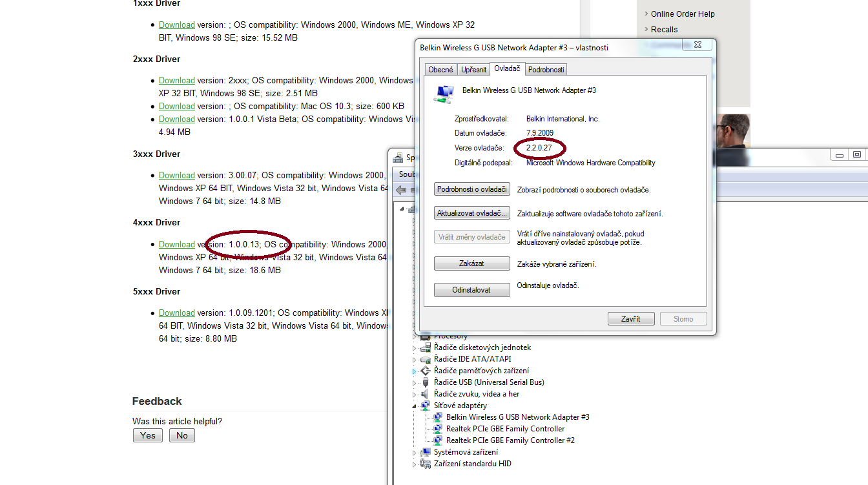The height and width of the screenshot is (485, 868).
Task: Click the Feedback heading
Action: 157,401
